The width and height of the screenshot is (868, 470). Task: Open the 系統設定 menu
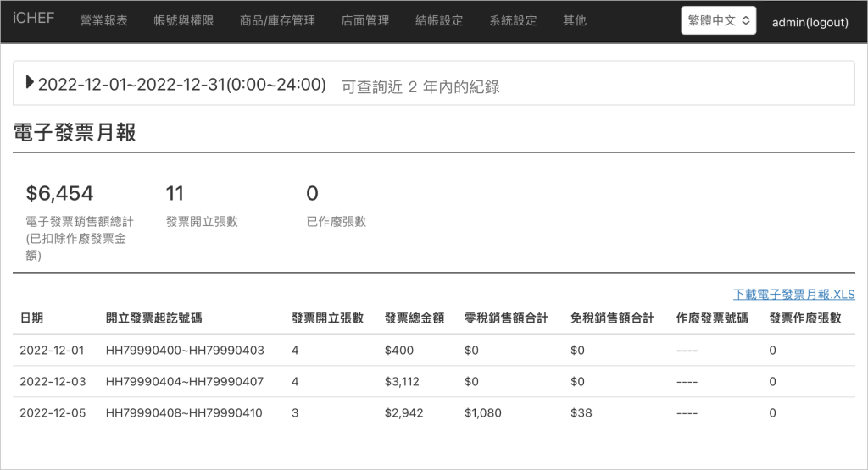513,20
